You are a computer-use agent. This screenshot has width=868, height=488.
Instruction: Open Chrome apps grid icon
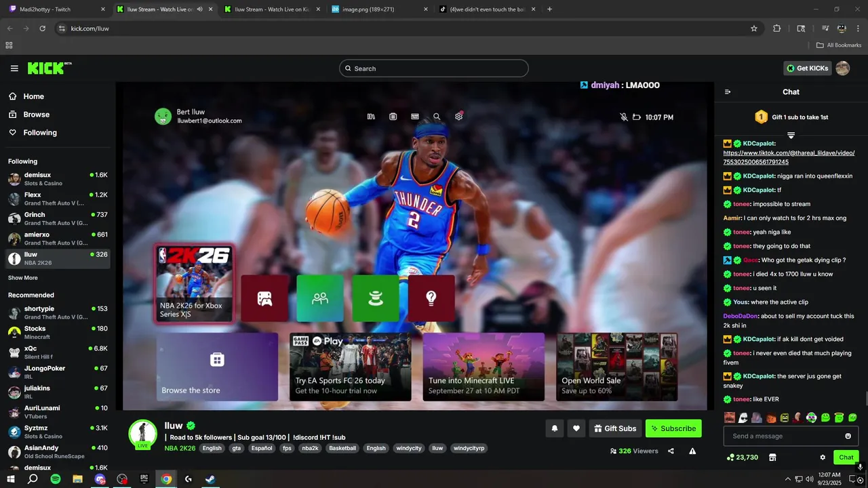click(x=9, y=45)
